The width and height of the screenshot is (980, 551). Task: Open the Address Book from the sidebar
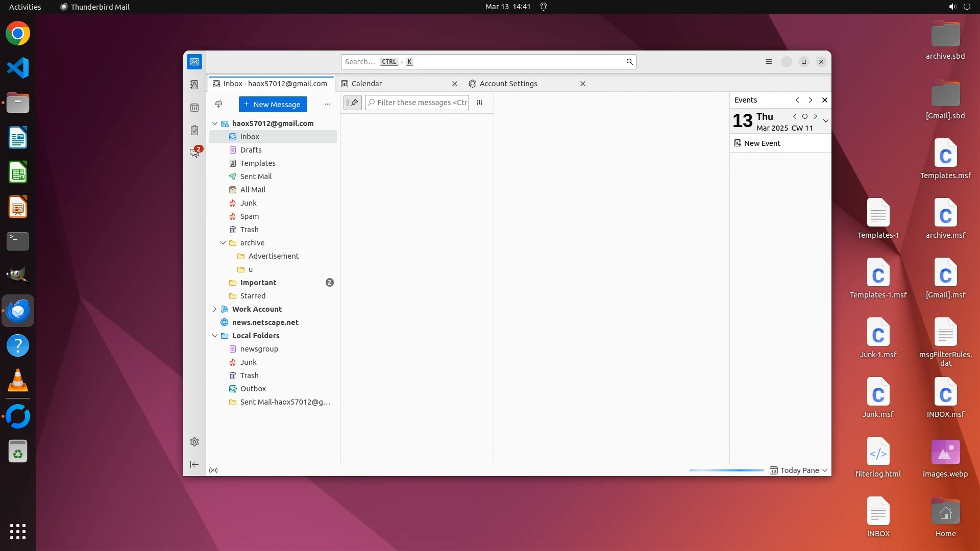(x=194, y=85)
